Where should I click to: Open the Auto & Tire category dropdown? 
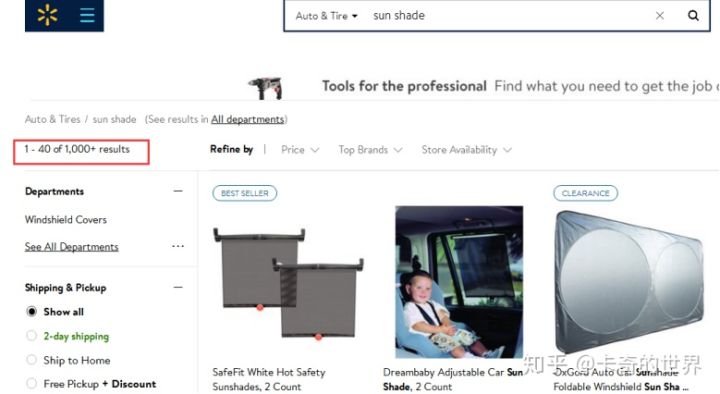(x=326, y=16)
